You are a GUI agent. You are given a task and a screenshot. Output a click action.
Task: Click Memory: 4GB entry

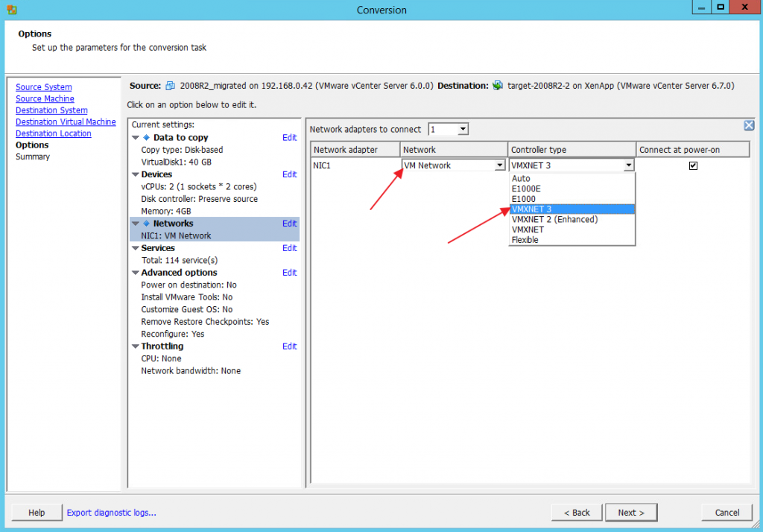click(166, 212)
